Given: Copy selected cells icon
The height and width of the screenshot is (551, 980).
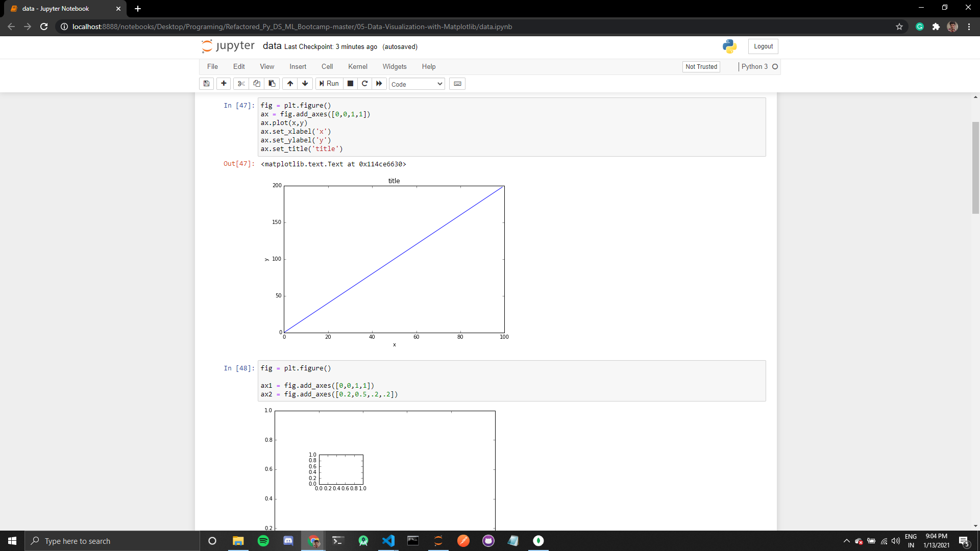Looking at the screenshot, I should tap(257, 84).
